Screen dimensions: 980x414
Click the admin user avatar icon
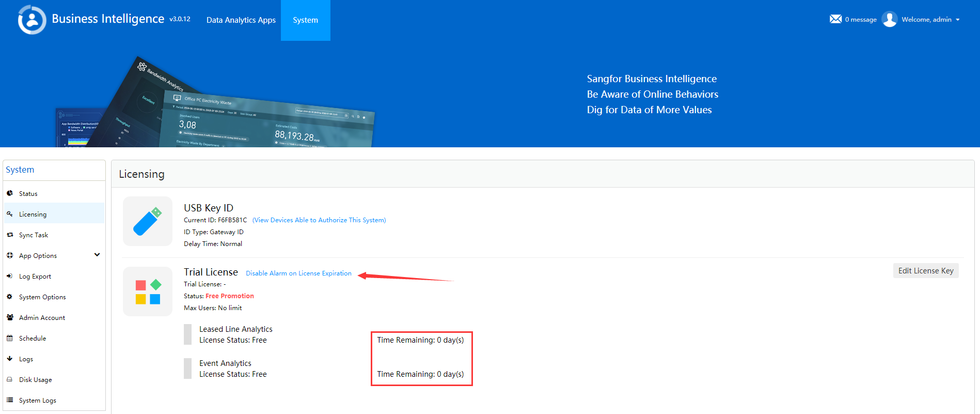[890, 19]
